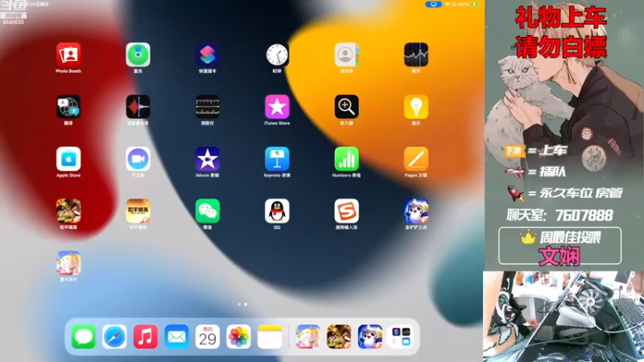
Task: Open the Sogou input method app
Action: coord(346,211)
